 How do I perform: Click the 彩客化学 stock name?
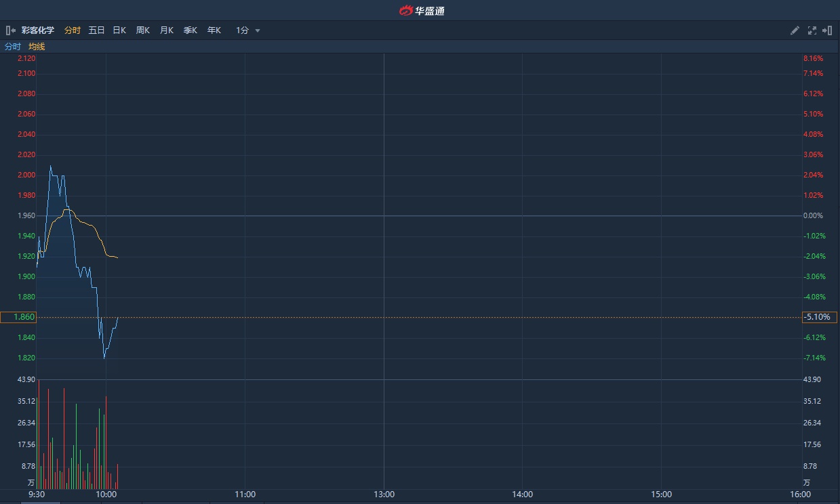pos(38,30)
